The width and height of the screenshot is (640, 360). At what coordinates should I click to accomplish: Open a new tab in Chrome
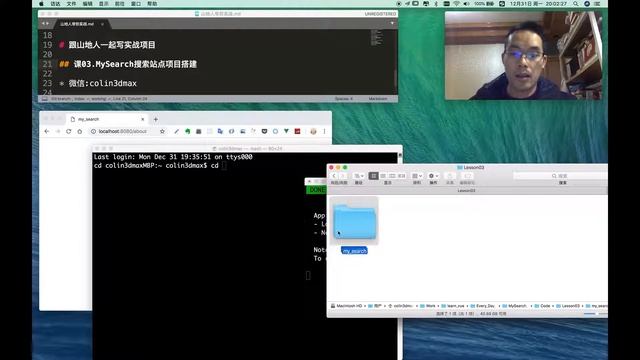(156, 119)
